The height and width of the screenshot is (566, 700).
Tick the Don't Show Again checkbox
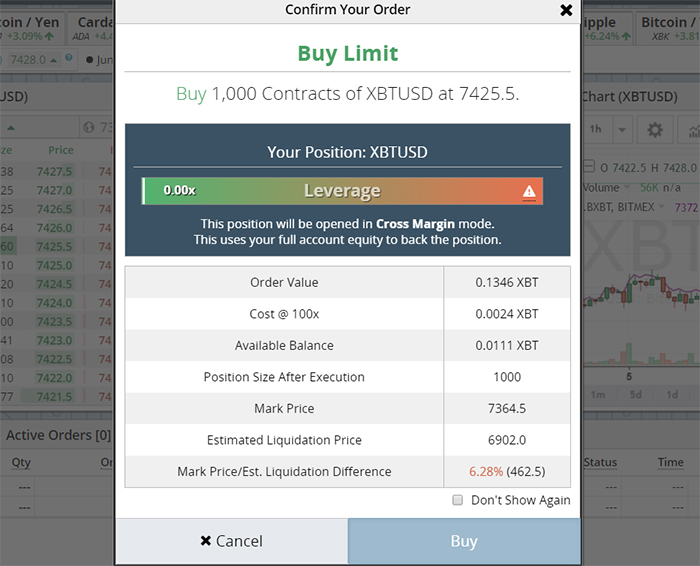pos(458,499)
